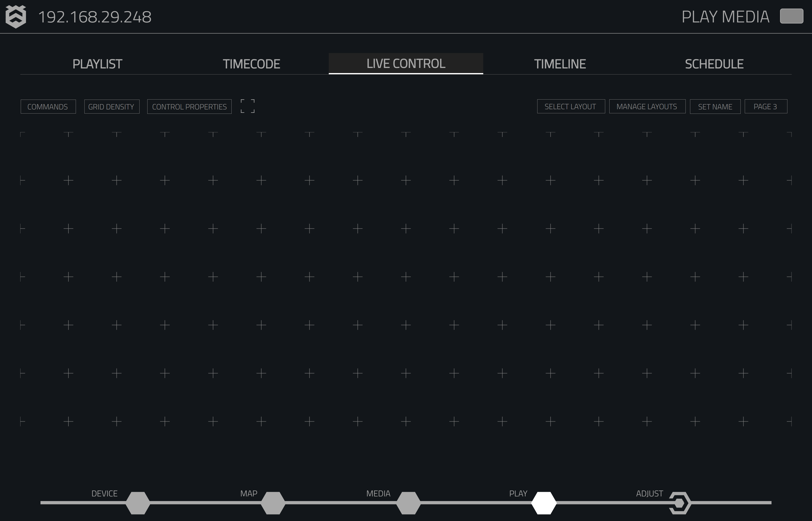Click the MAP label in bottom navigation
This screenshot has height=521, width=812.
coord(249,494)
